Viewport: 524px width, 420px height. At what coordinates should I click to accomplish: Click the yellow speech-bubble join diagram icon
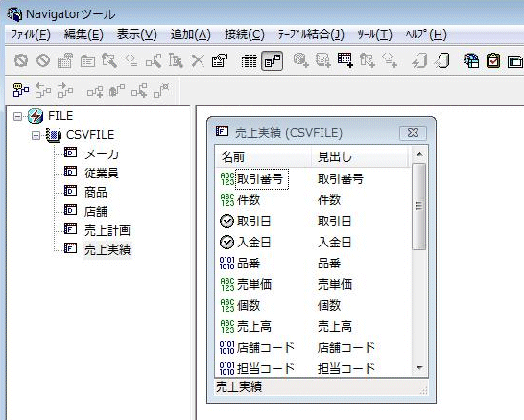tap(21, 90)
